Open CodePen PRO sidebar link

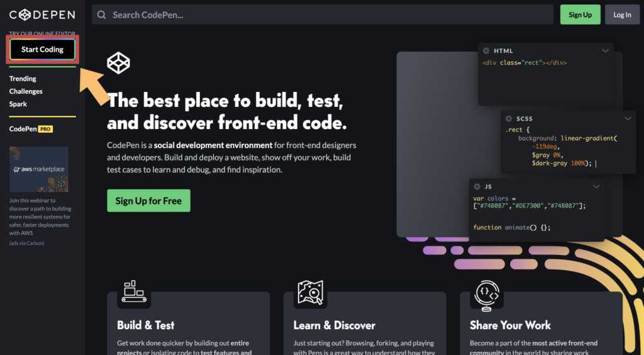pos(31,129)
